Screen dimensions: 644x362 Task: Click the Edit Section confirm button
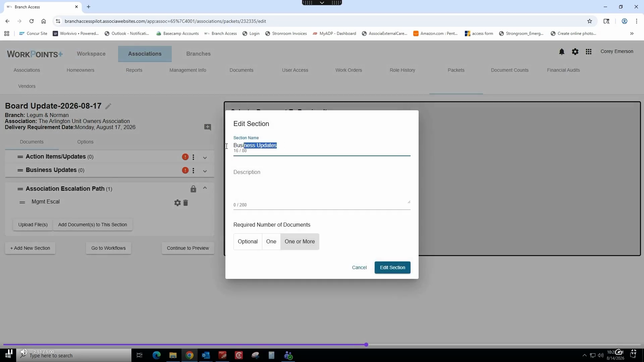[392, 267]
